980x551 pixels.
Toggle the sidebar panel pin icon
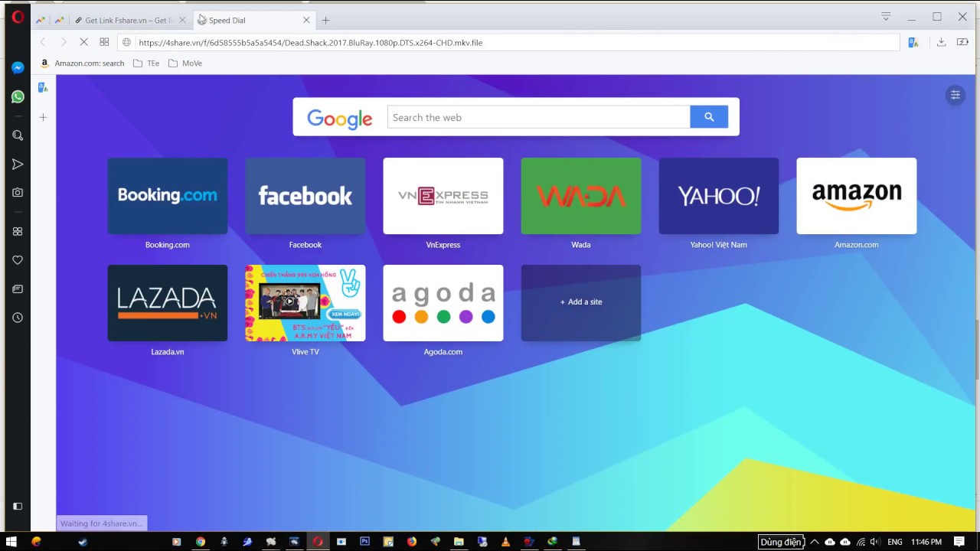pos(18,506)
